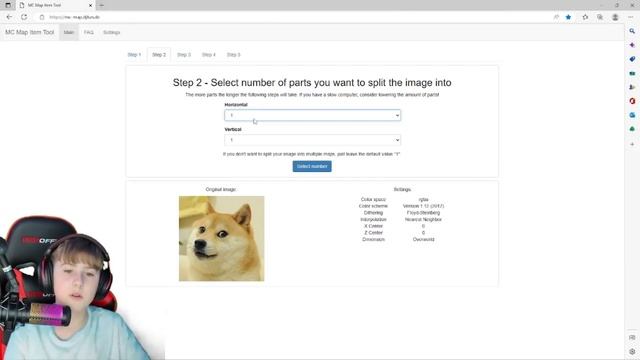
Task: Open a new tab with the plus button
Action: [102, 5]
